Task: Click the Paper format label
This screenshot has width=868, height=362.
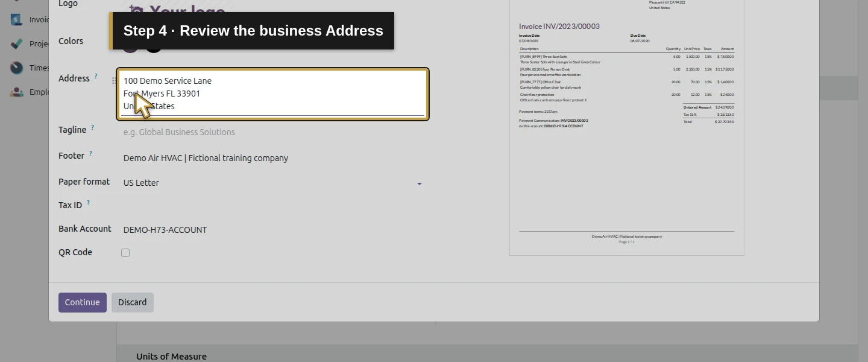Action: (x=84, y=182)
